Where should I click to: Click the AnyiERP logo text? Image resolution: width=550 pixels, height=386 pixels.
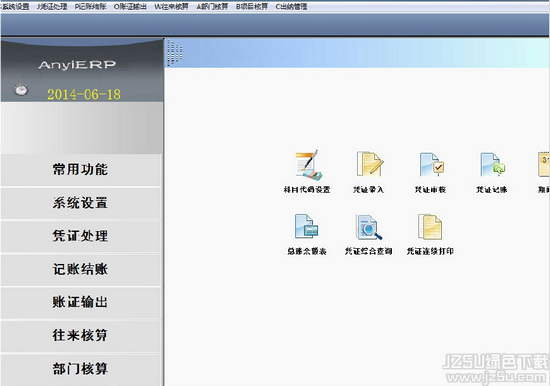(x=77, y=65)
